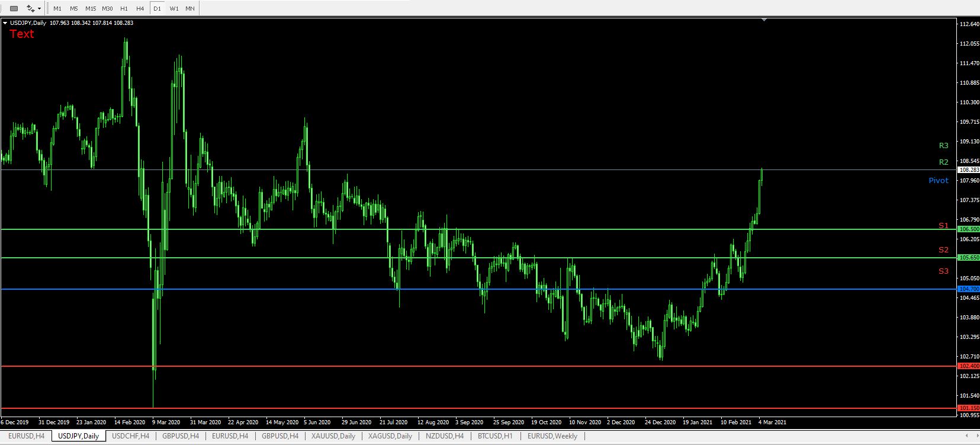
Task: Click the text label object icon
Action: point(14,8)
